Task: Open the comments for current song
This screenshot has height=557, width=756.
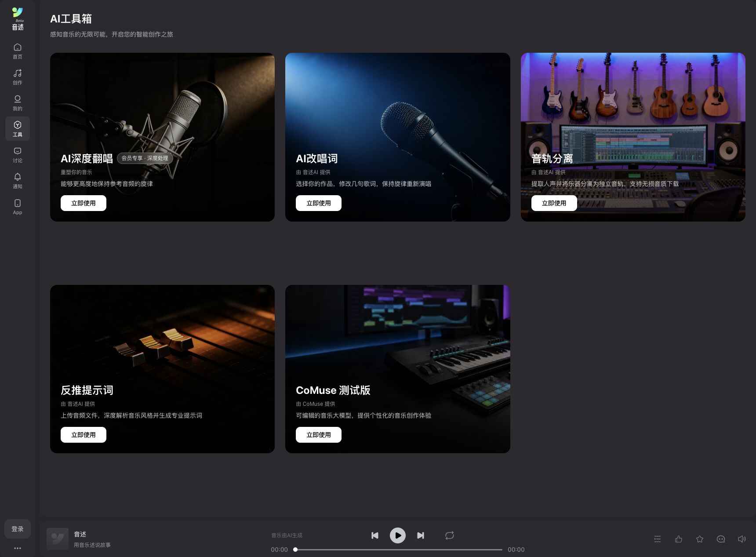Action: click(721, 539)
